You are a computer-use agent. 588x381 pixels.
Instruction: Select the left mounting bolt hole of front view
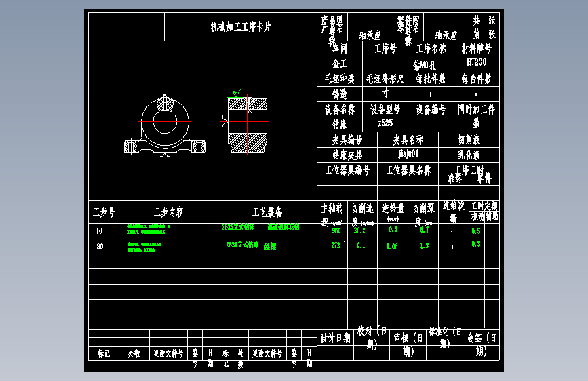pos(131,146)
